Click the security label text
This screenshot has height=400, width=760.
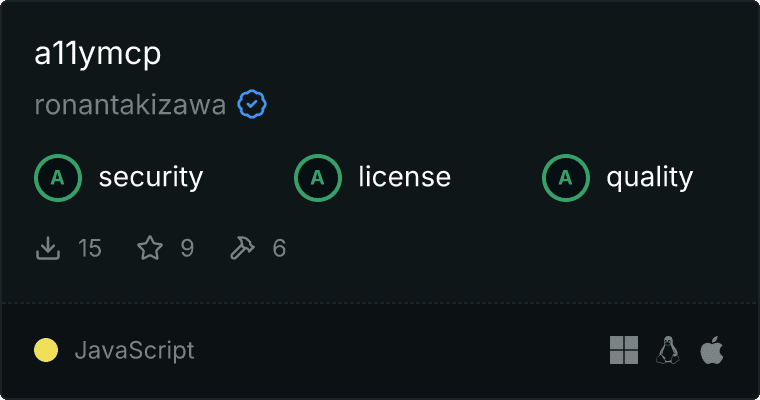(151, 177)
